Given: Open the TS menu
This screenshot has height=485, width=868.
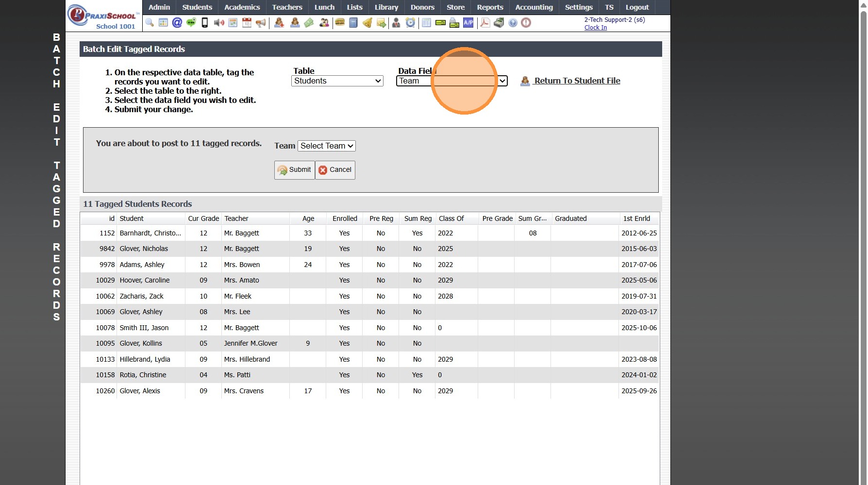Looking at the screenshot, I should pos(609,7).
